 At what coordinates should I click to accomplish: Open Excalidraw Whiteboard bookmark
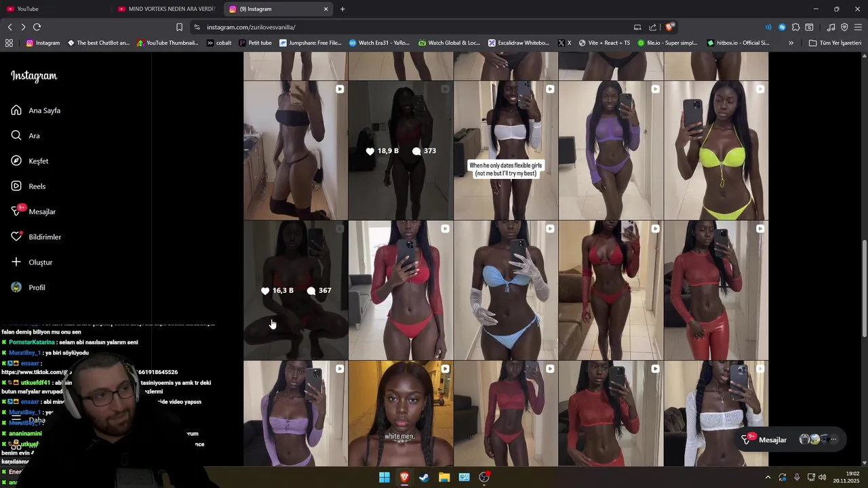pos(519,43)
